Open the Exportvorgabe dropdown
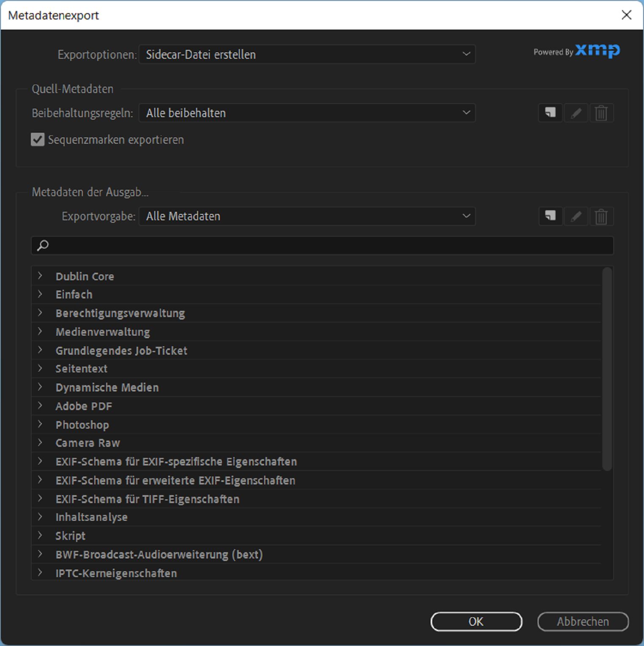The width and height of the screenshot is (644, 646). [307, 216]
